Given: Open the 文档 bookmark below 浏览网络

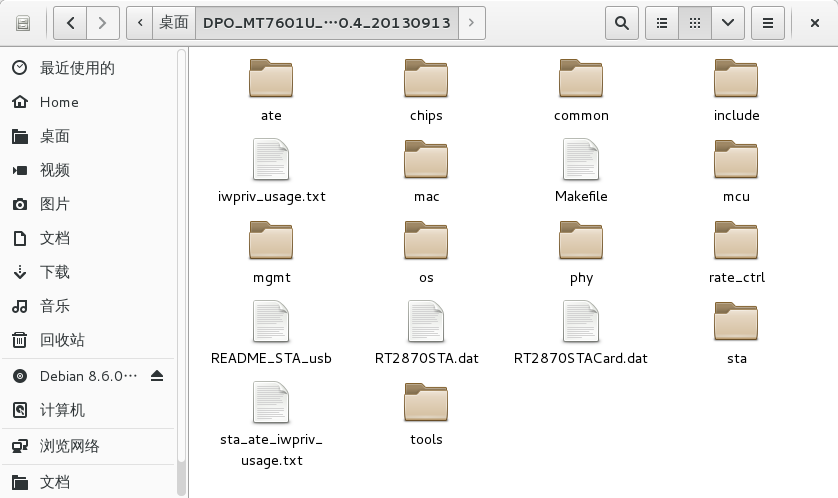Looking at the screenshot, I should coord(88,483).
